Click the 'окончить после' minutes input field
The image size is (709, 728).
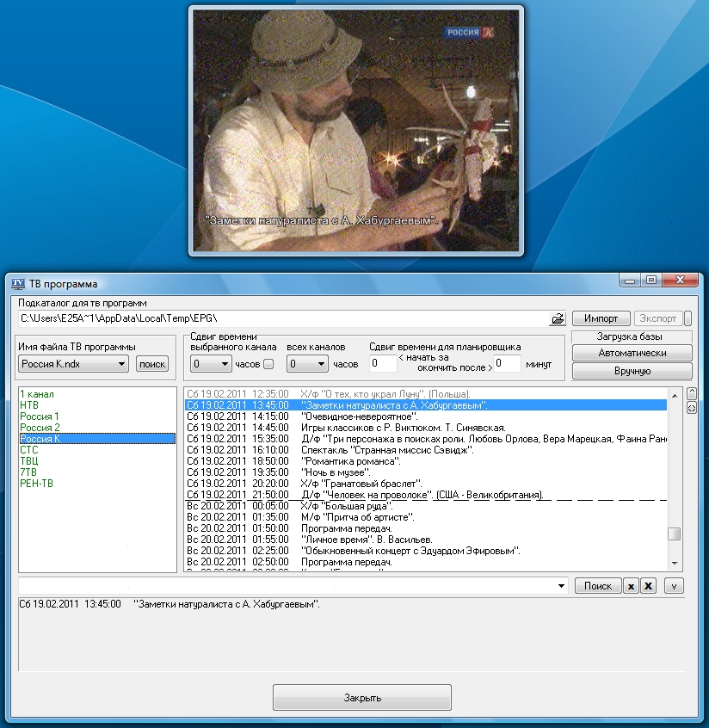coord(507,363)
